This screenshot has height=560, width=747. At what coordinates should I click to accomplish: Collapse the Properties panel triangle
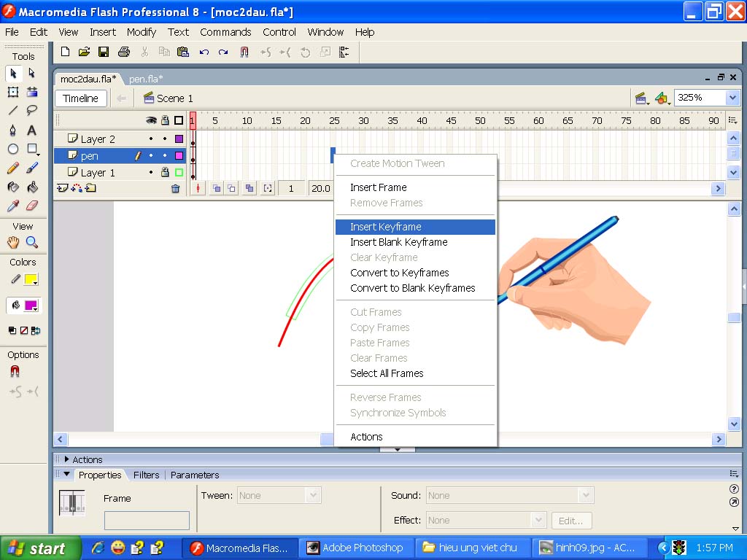tap(66, 475)
